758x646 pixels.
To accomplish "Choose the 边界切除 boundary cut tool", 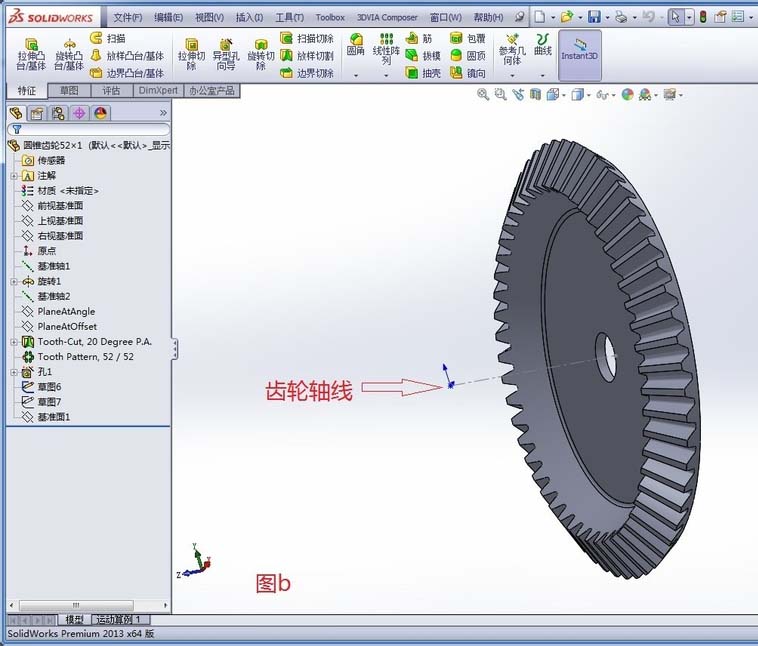I will pyautogui.click(x=307, y=73).
